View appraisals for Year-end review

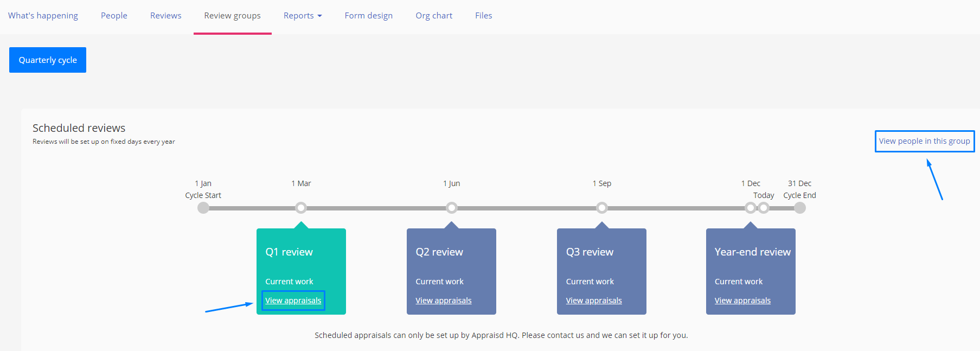pos(742,301)
